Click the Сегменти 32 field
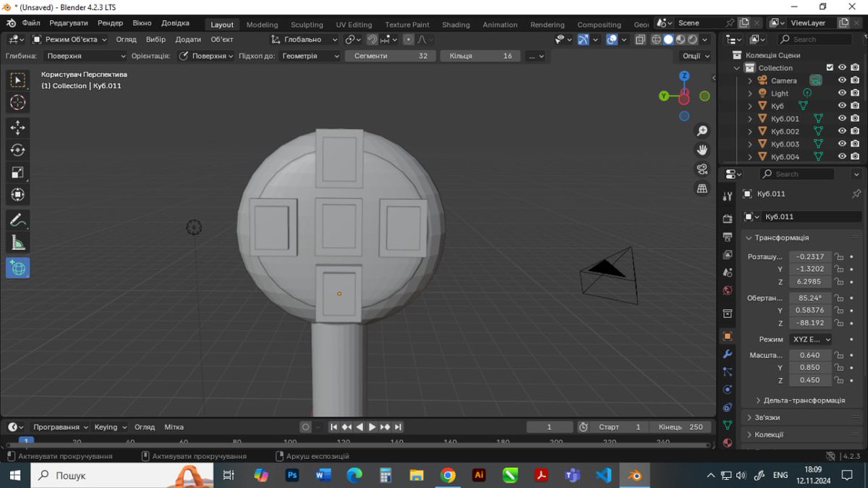Viewport: 868px width, 488px height. pyautogui.click(x=390, y=56)
